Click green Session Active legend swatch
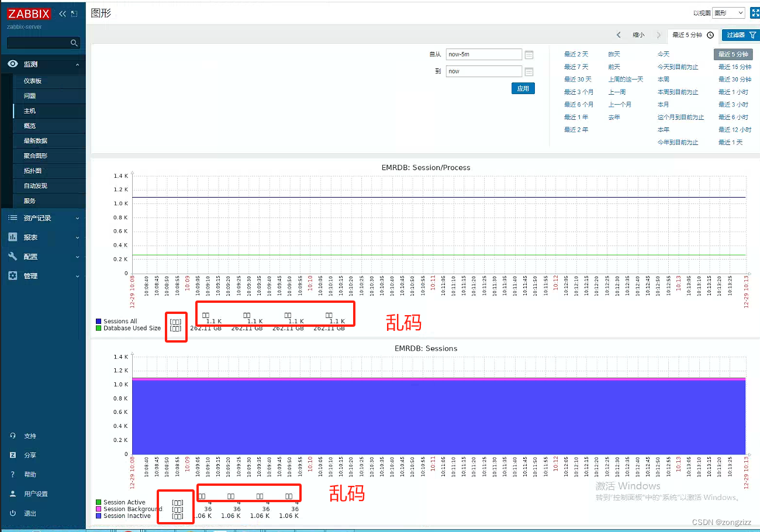760x532 pixels. pos(98,502)
